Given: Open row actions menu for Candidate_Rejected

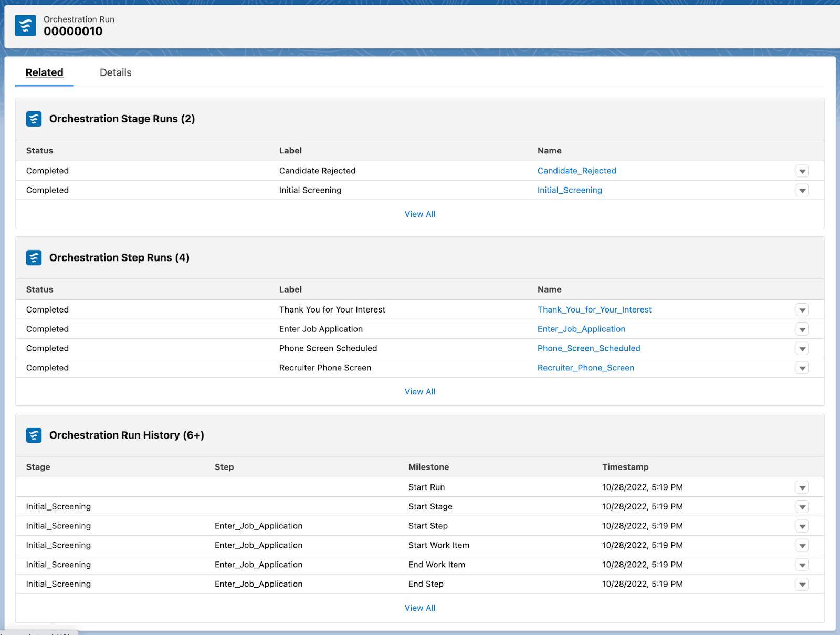Looking at the screenshot, I should coord(802,171).
